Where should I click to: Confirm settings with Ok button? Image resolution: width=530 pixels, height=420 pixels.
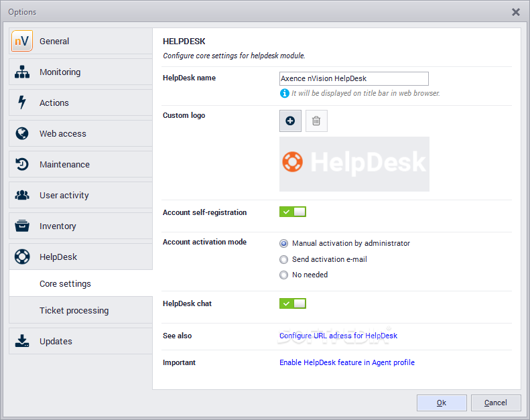click(x=442, y=403)
